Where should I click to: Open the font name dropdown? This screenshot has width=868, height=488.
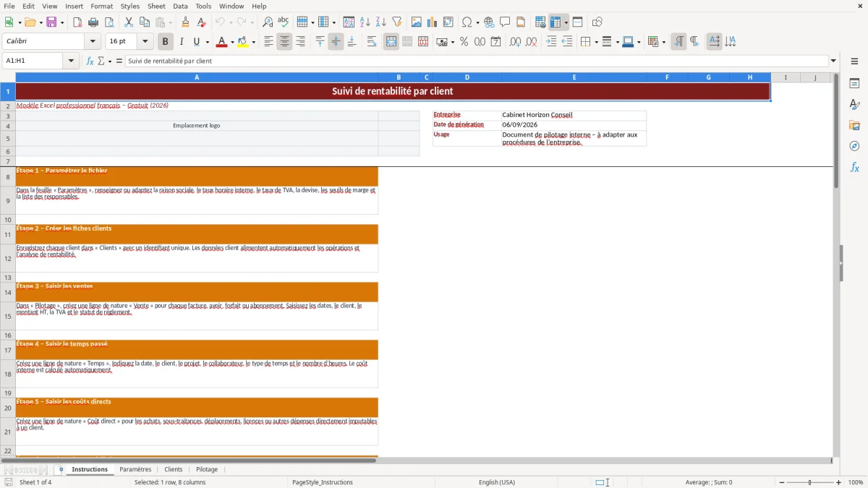[x=93, y=42]
